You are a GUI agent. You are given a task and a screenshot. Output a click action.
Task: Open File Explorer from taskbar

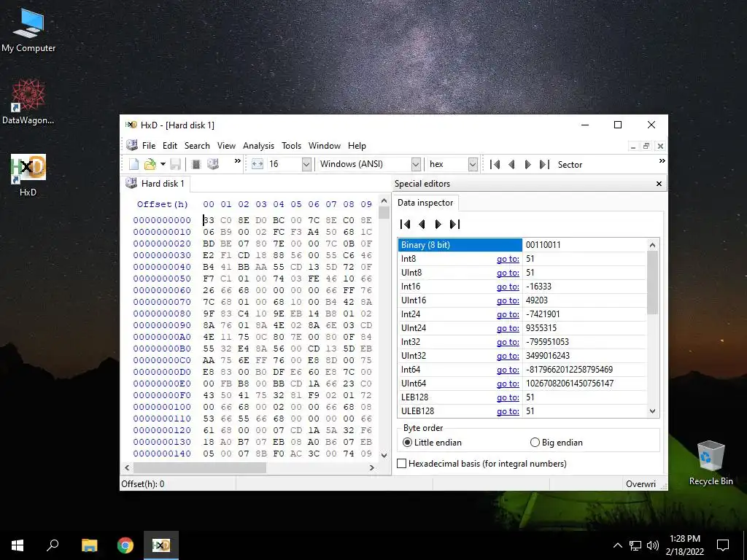pos(89,545)
